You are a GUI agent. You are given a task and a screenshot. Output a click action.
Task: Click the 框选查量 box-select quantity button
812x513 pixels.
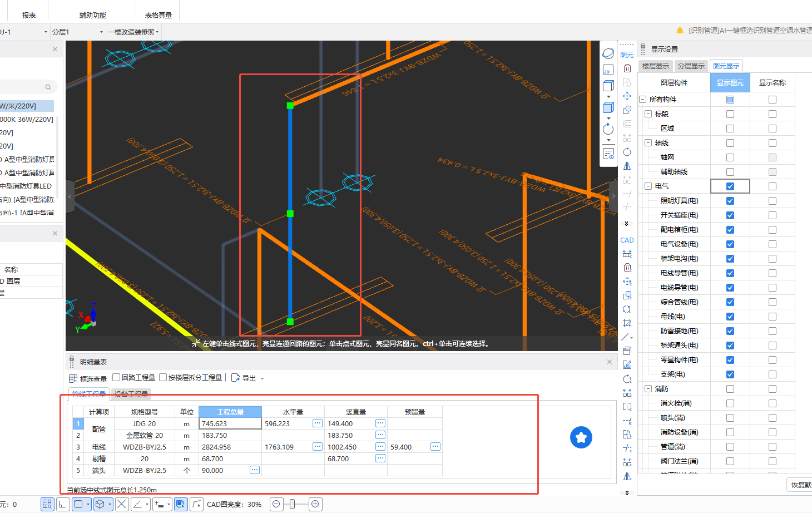coord(88,378)
